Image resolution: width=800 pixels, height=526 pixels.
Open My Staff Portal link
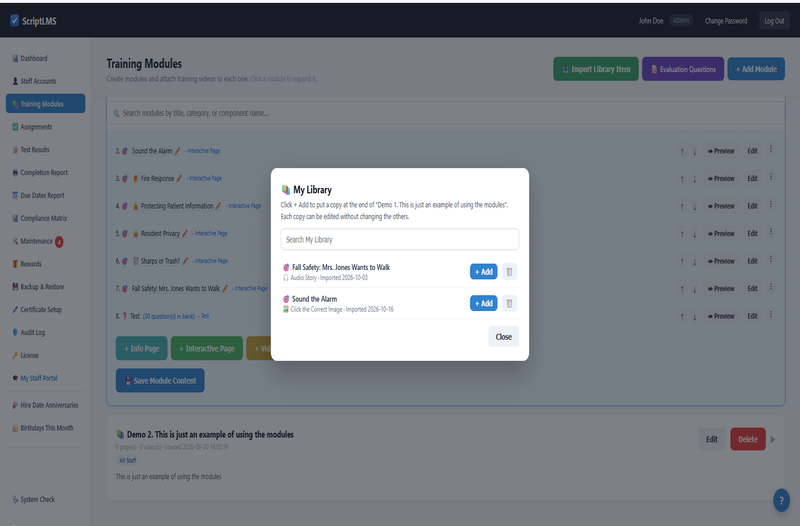[x=45, y=378]
